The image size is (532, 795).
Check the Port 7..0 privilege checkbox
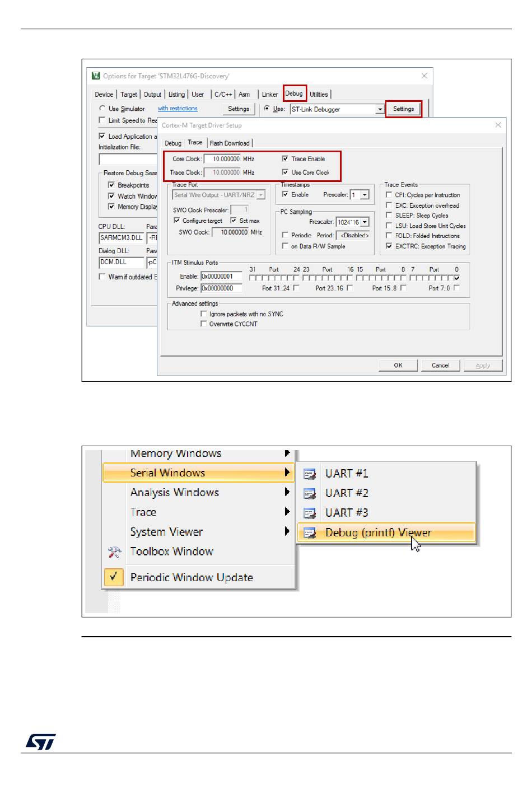pos(456,288)
